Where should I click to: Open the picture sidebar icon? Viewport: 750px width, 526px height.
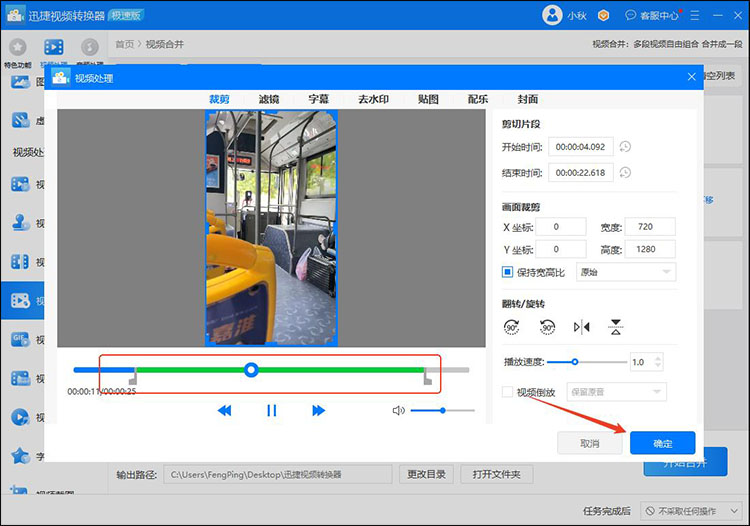(x=20, y=82)
